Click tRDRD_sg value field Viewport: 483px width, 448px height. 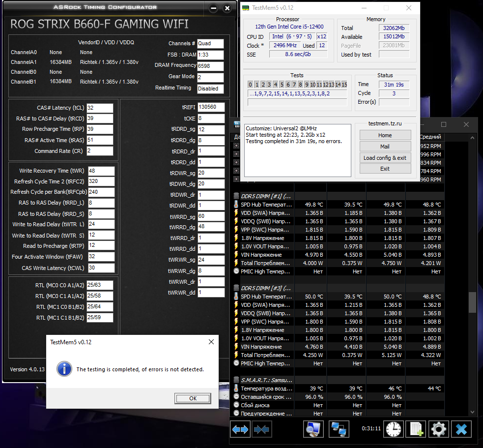click(x=211, y=129)
